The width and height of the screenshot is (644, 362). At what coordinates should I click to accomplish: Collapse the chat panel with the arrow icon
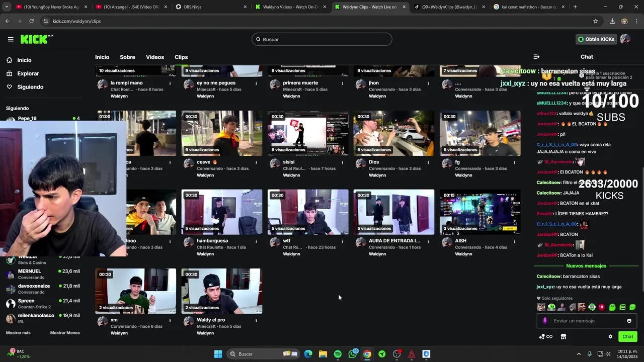pos(536,57)
